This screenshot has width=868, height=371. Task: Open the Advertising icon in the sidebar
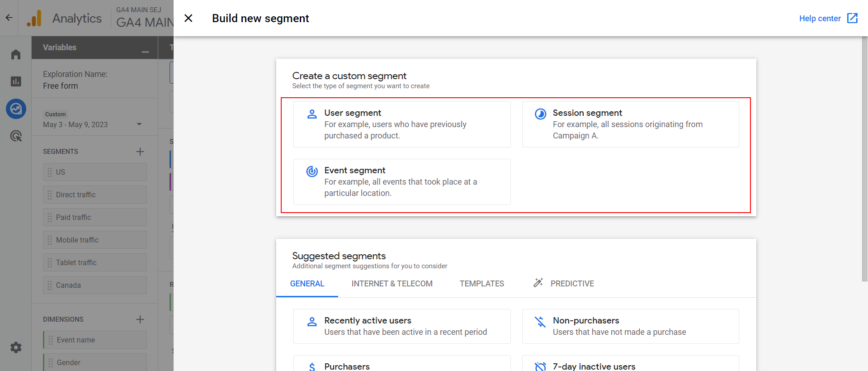click(x=16, y=136)
